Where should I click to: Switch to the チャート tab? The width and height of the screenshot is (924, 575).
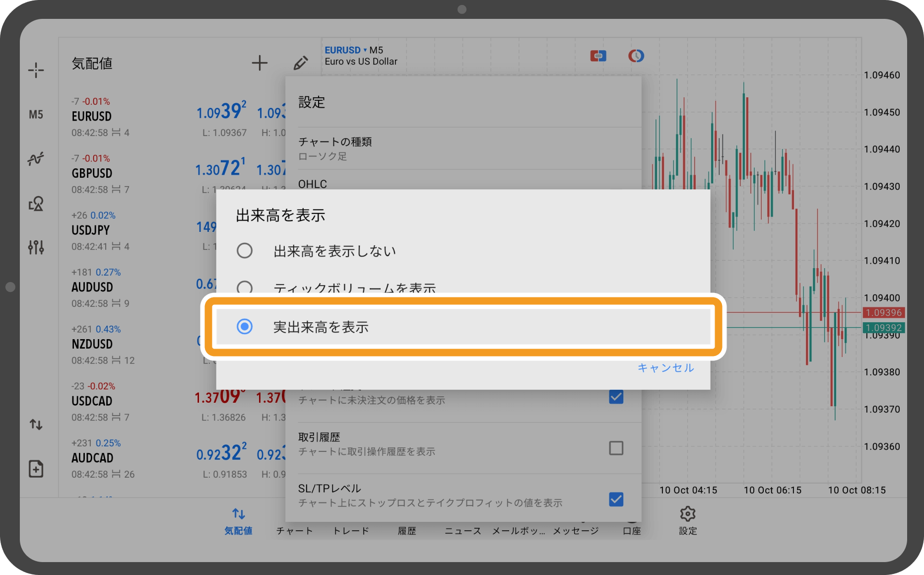[x=295, y=530]
